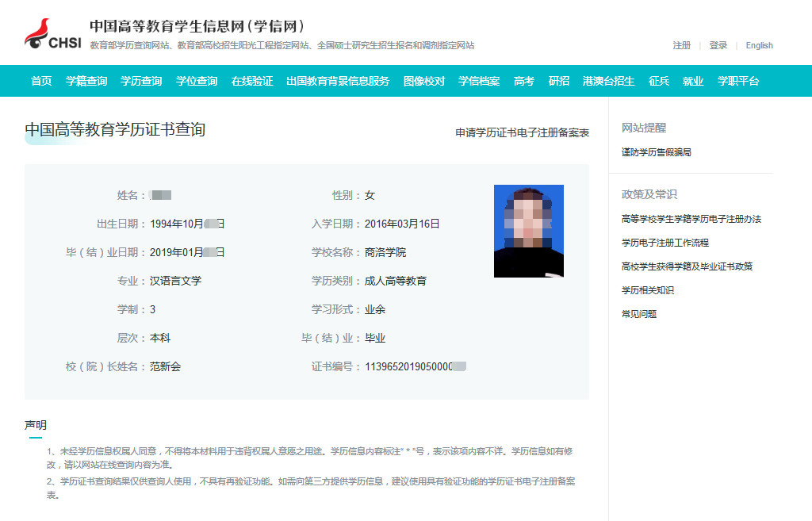Select 学历查询 from the navigation bar
Viewport: 812px width, 521px height.
tap(141, 81)
